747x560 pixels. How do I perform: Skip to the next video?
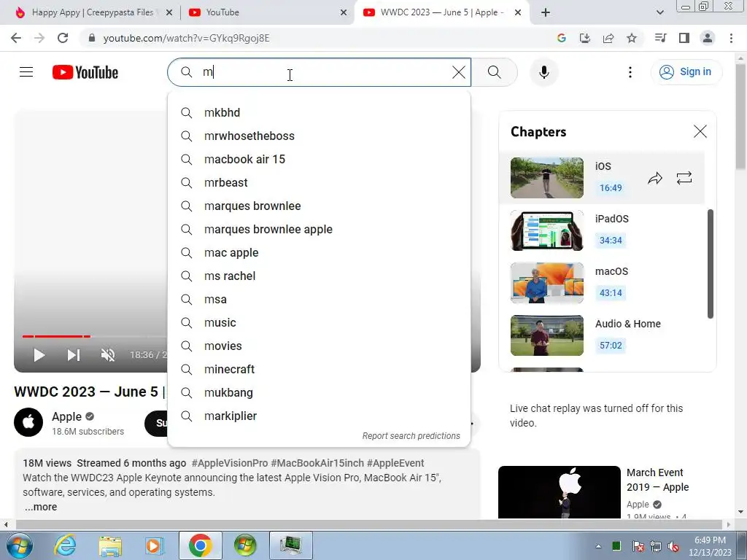(74, 355)
